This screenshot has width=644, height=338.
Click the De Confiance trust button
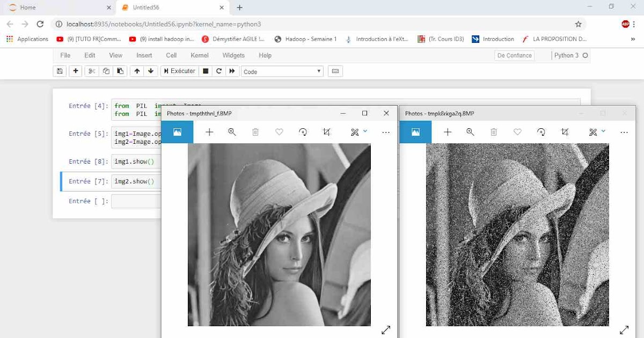515,55
